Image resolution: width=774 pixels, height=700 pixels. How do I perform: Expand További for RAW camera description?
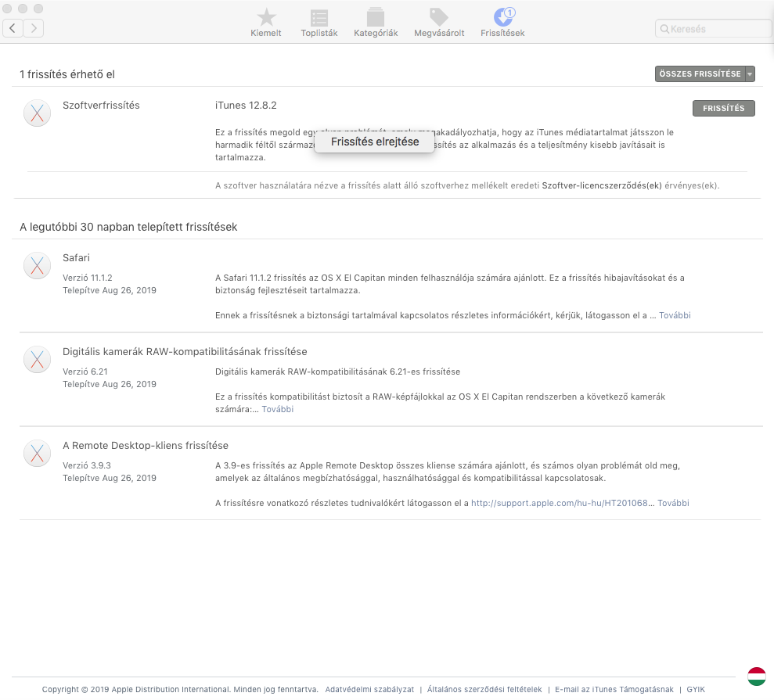click(277, 409)
